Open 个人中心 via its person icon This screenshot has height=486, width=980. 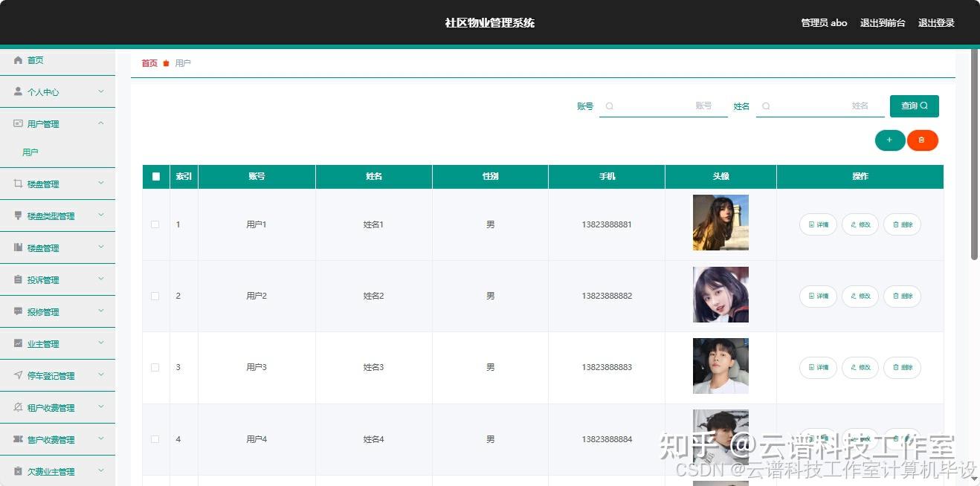coord(16,91)
